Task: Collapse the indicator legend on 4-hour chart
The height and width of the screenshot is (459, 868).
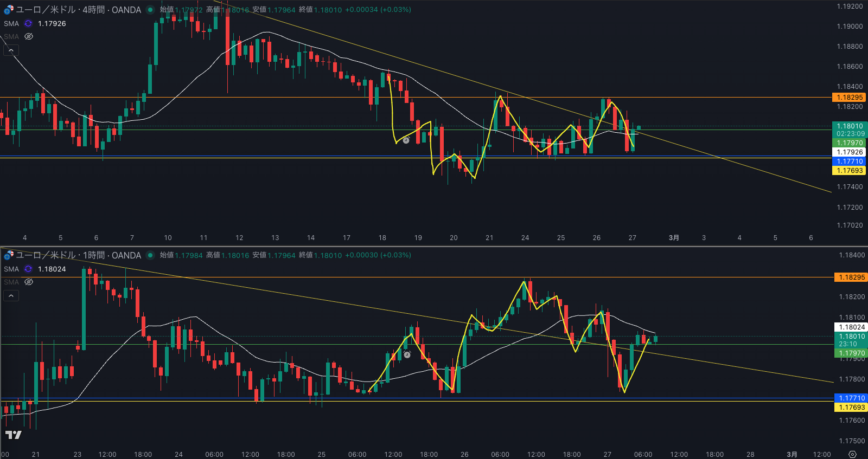Action: [x=11, y=50]
